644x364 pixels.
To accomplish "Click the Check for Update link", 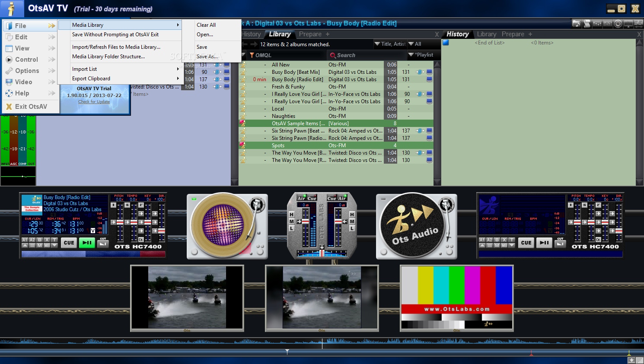I will [94, 102].
